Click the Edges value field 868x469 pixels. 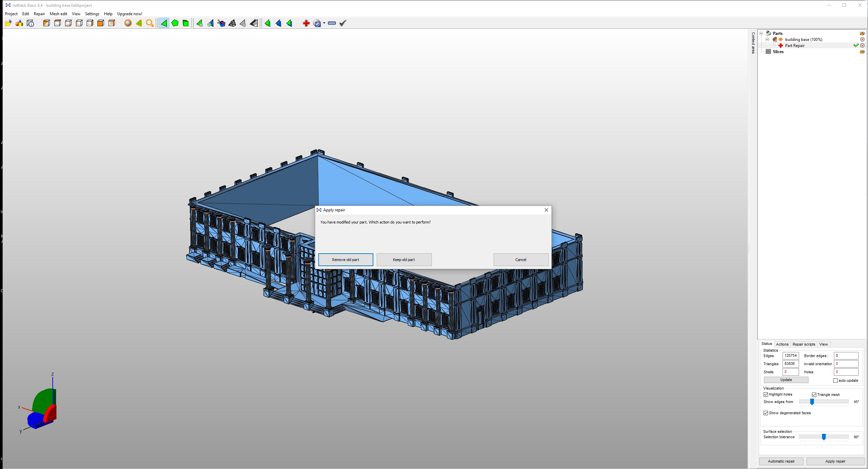(791, 356)
